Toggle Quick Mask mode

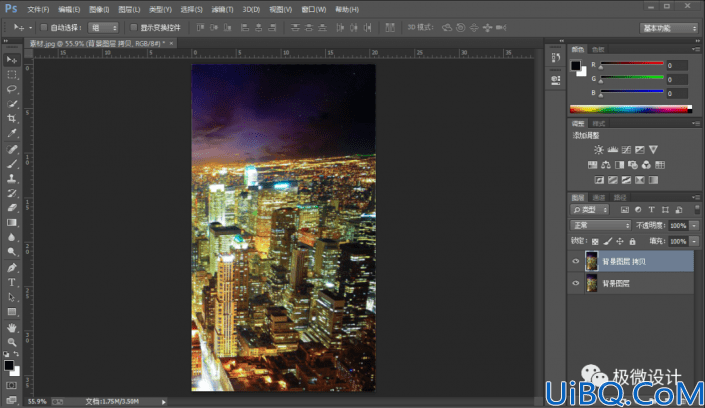(12, 386)
